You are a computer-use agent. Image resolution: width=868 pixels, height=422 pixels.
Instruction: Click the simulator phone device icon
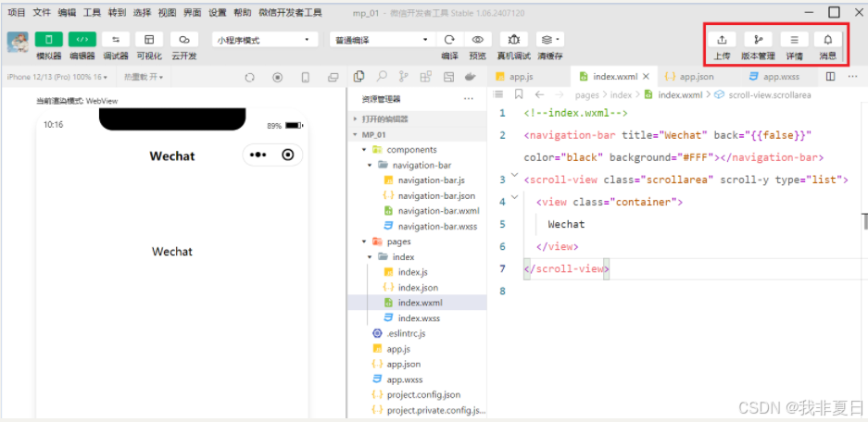coord(305,78)
